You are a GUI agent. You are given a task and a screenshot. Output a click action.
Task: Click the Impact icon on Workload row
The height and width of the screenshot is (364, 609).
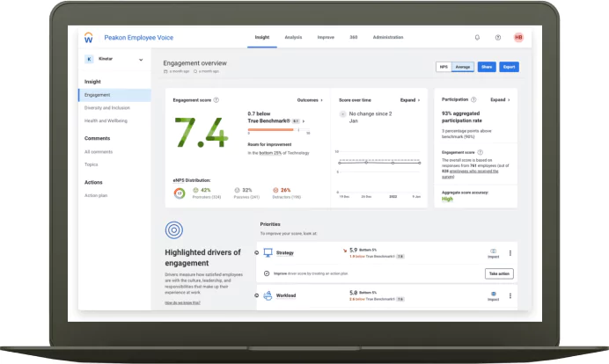(x=493, y=295)
